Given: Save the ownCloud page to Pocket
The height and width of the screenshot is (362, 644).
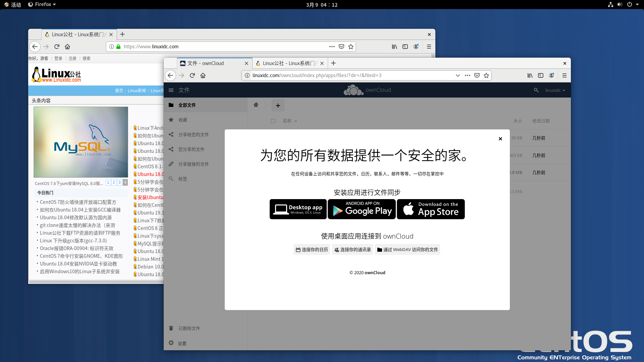Looking at the screenshot, I should pyautogui.click(x=477, y=75).
